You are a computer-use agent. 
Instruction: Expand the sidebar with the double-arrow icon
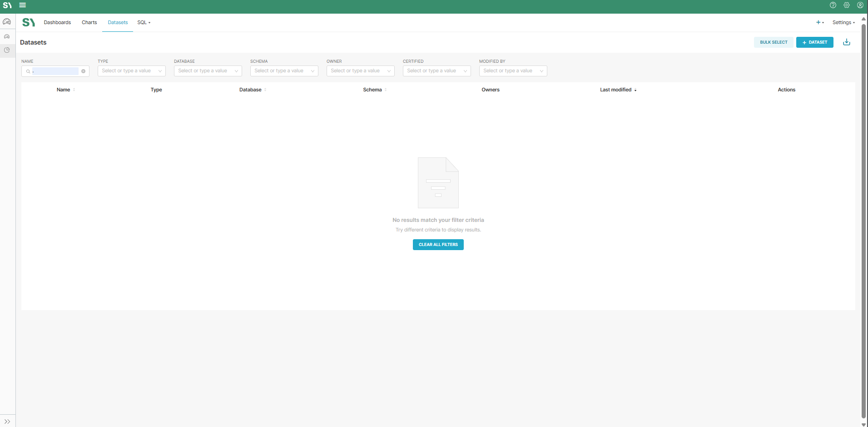[x=7, y=421]
